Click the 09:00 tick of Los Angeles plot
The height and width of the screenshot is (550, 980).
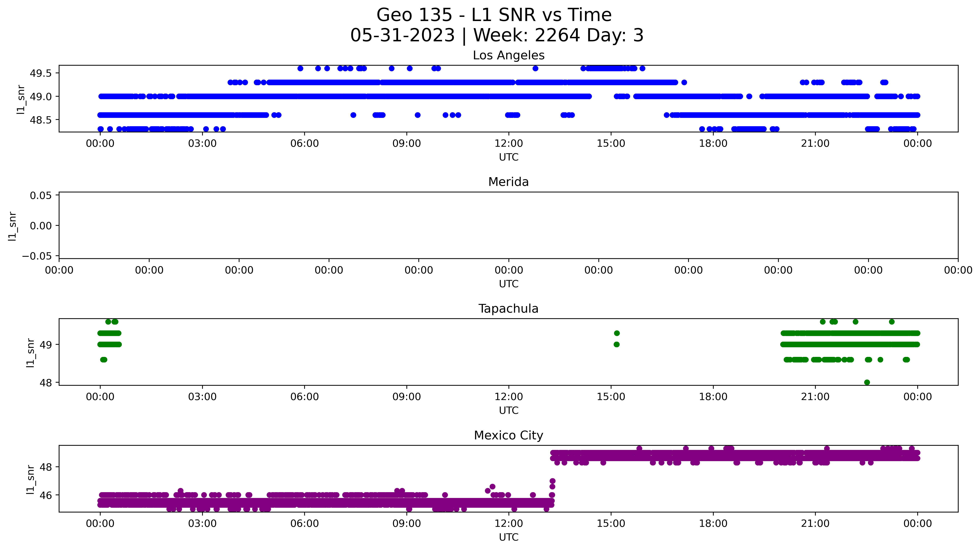point(407,143)
